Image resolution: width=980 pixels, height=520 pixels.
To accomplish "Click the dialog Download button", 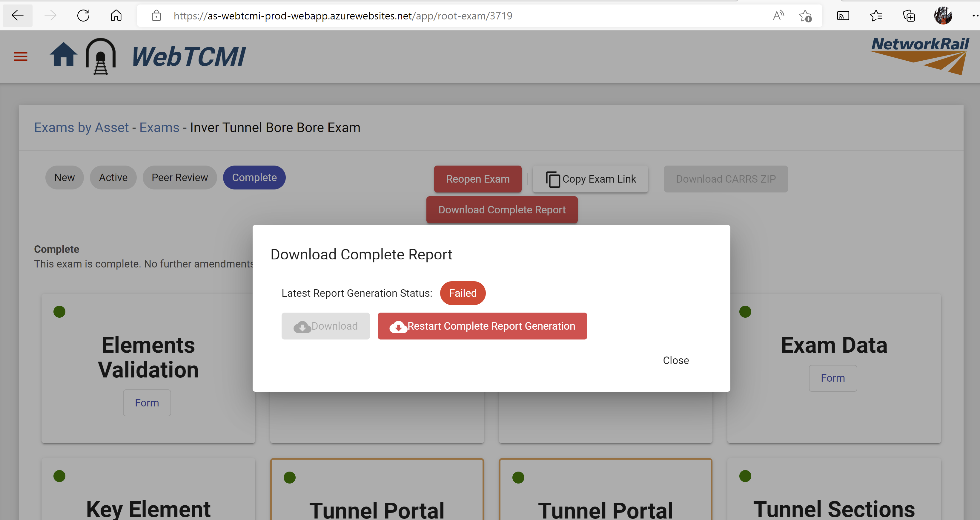I will tap(325, 326).
